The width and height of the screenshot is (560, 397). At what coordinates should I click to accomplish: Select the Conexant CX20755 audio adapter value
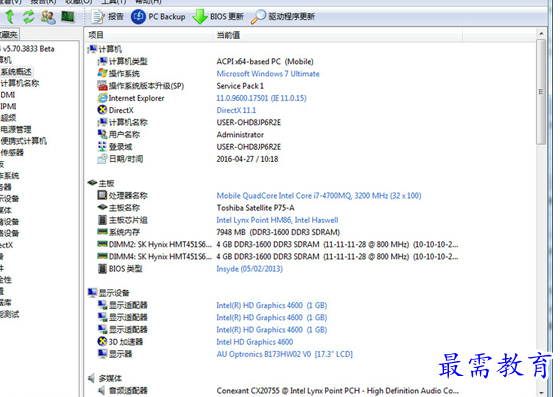[338, 391]
